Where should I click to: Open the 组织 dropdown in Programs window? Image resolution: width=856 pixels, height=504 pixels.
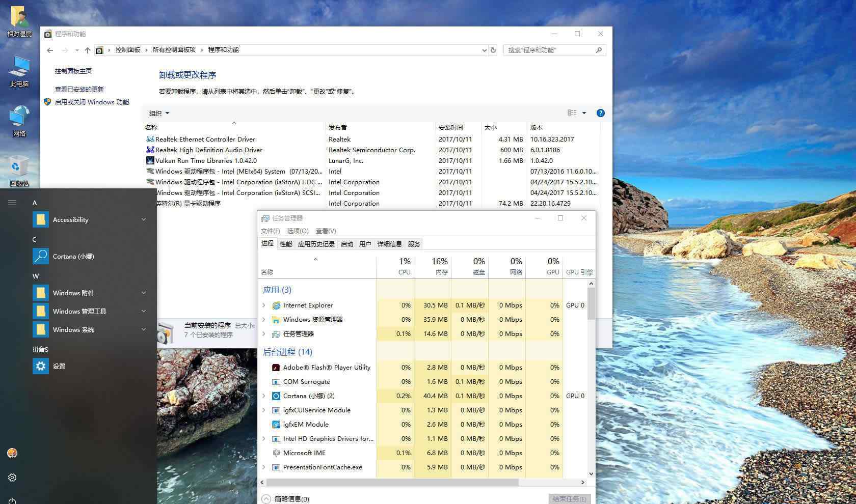[159, 113]
